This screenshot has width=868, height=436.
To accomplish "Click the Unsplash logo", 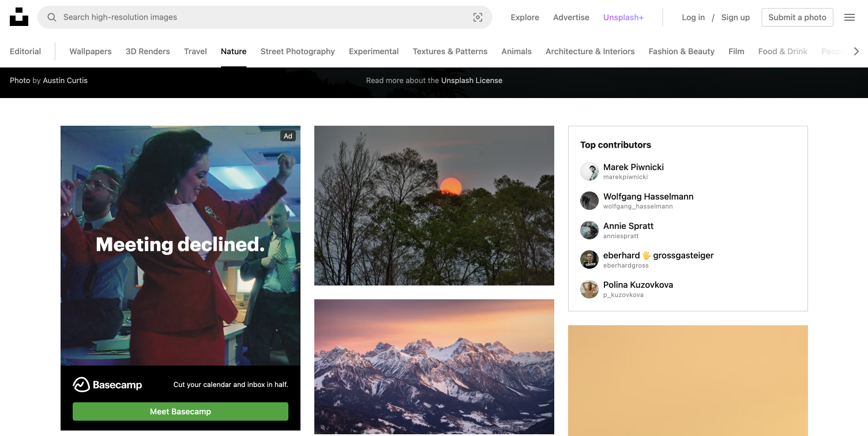I will pyautogui.click(x=19, y=17).
